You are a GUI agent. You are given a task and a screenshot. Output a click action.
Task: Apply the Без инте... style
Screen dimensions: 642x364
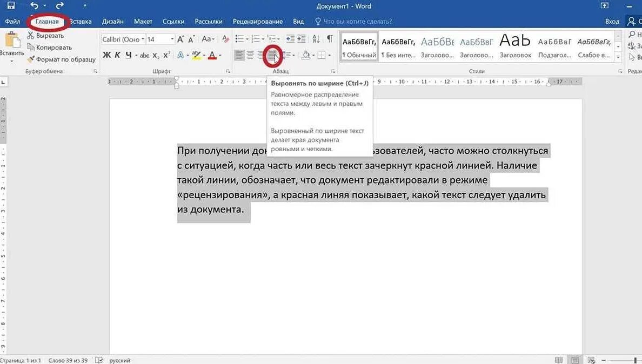(398, 46)
